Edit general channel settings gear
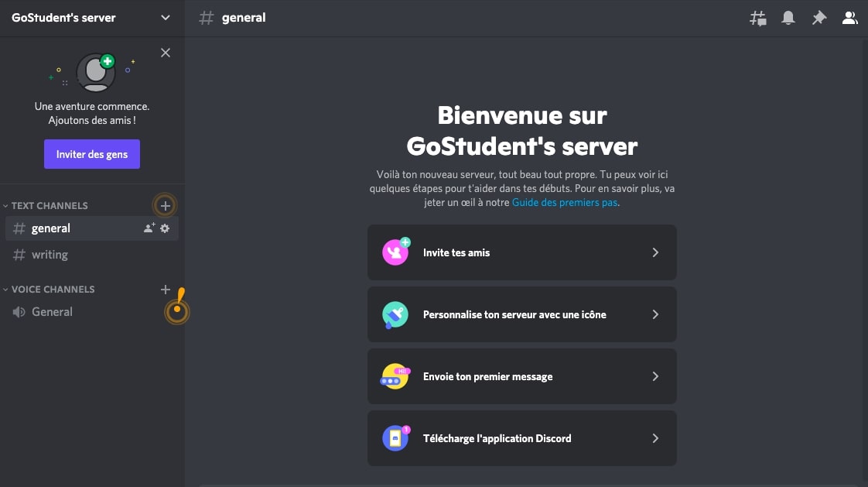Image resolution: width=868 pixels, height=487 pixels. [165, 228]
